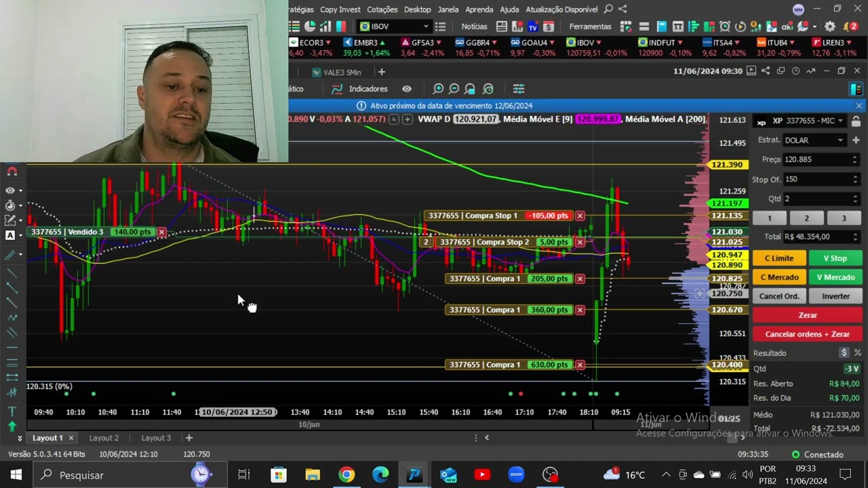Open the bar chart icon in toolbar
Viewport: 868px width, 488px height.
pos(325,26)
